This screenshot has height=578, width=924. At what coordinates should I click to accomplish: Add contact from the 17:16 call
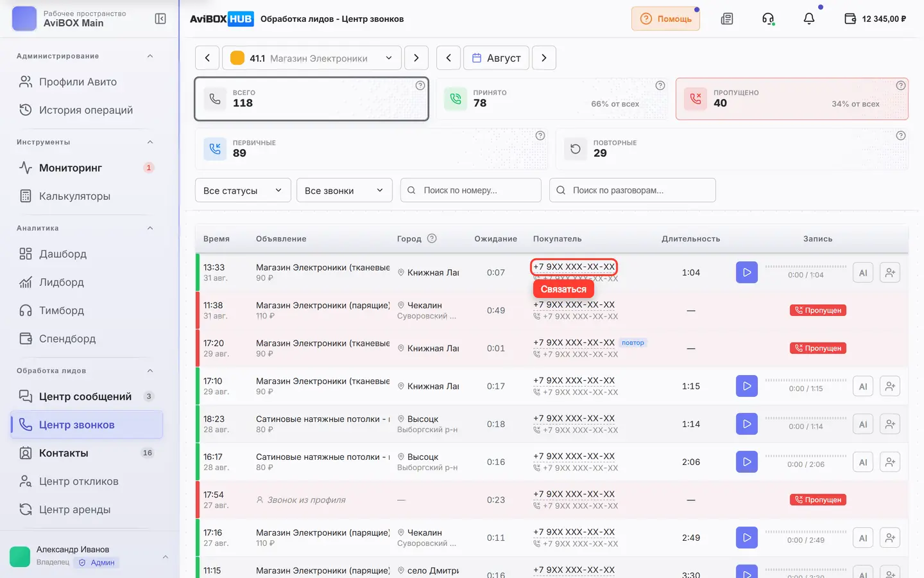(890, 538)
